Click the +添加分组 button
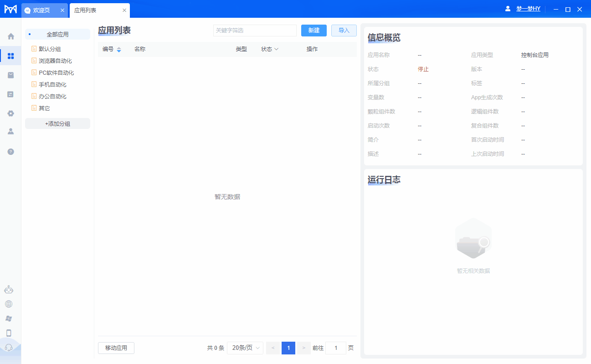The height and width of the screenshot is (364, 591). 57,123
